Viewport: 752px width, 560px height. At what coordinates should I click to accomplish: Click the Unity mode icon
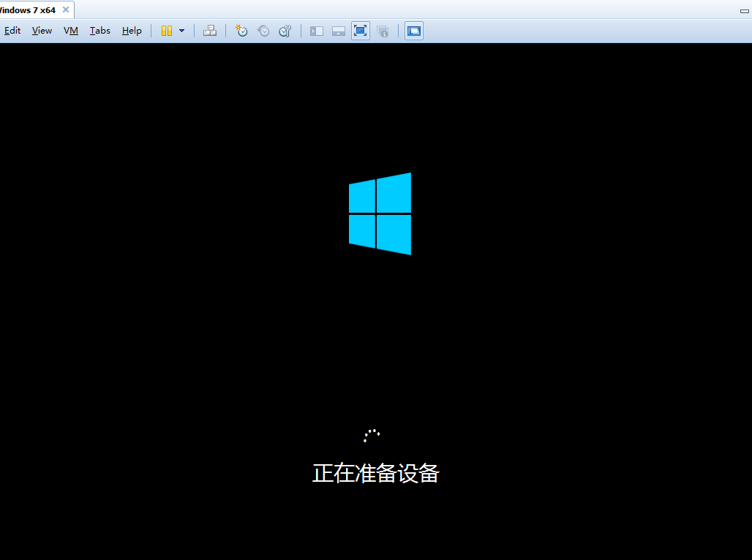[x=383, y=31]
